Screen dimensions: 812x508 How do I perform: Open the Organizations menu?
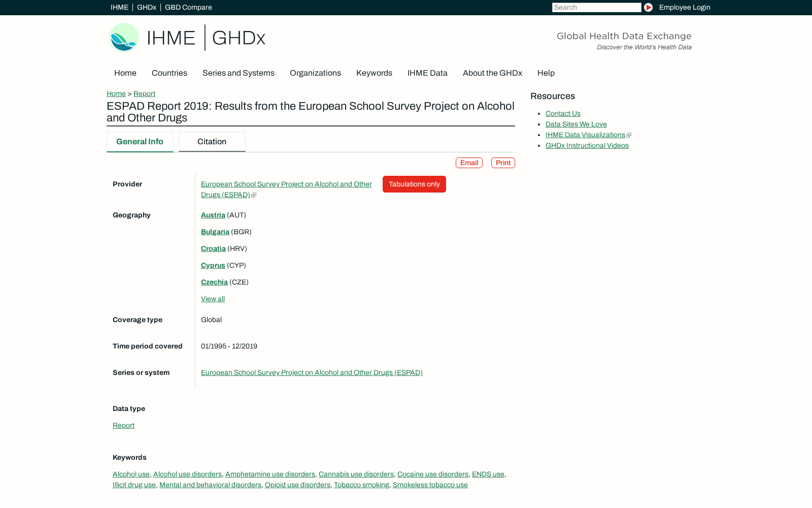point(315,73)
